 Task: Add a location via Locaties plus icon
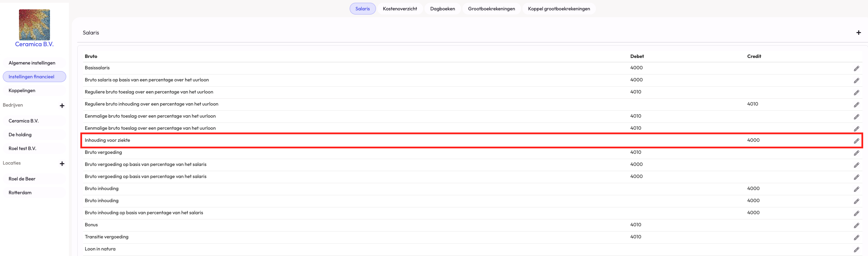[62, 164]
